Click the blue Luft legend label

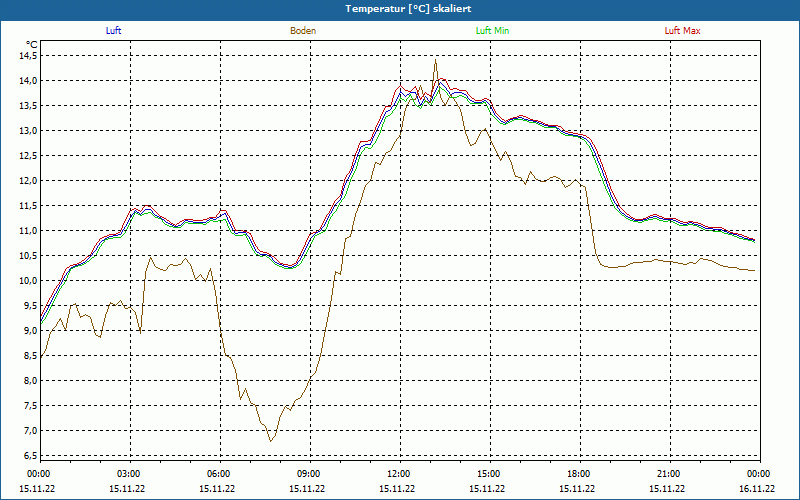(113, 31)
